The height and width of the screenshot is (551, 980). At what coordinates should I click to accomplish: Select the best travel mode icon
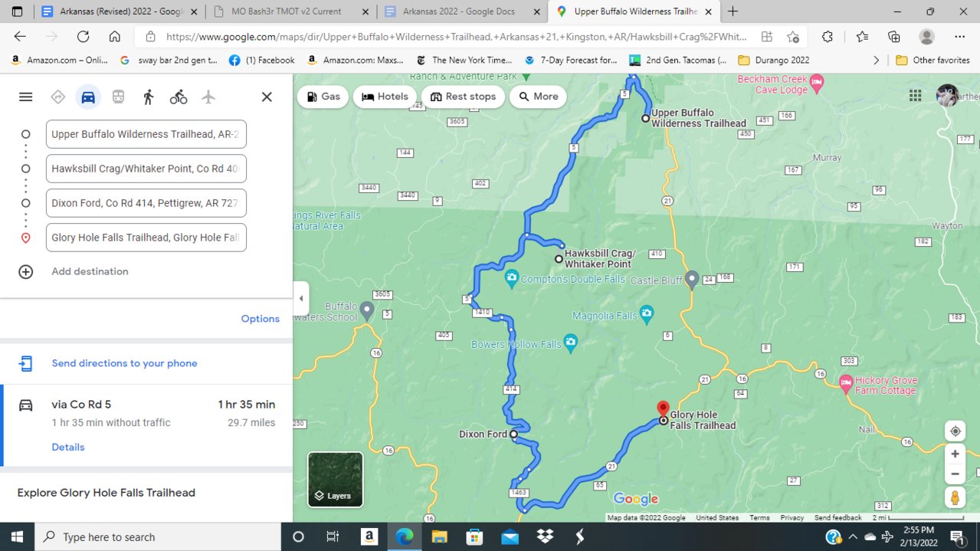[57, 97]
